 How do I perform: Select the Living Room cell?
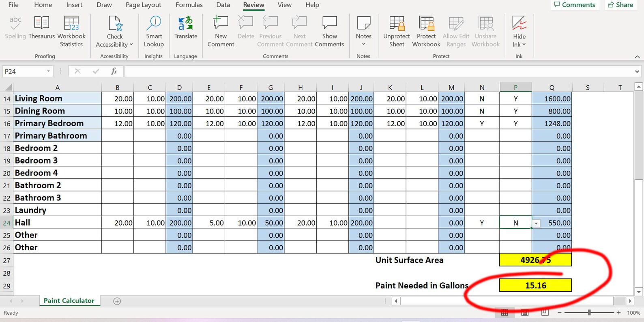(58, 99)
